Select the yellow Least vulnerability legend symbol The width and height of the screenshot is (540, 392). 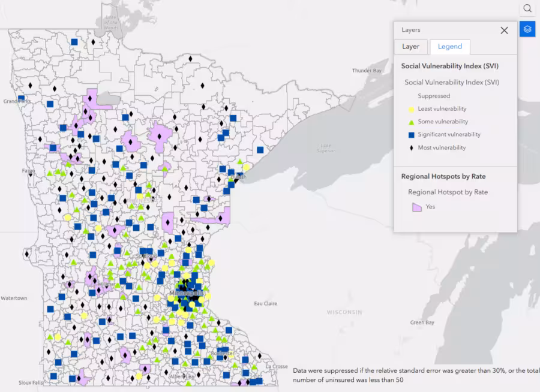pyautogui.click(x=411, y=108)
